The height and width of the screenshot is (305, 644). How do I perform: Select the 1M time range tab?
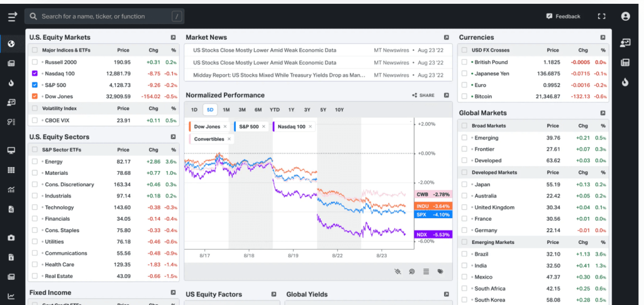(226, 109)
